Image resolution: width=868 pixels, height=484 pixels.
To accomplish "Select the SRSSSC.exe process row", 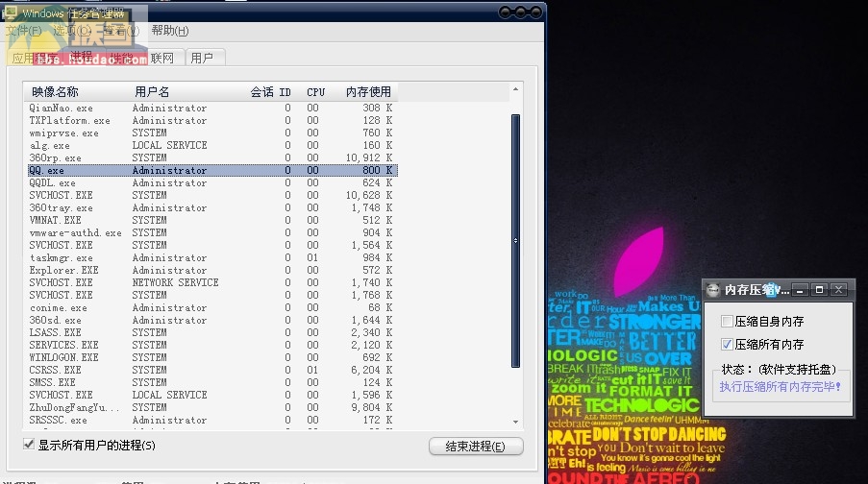I will point(212,420).
